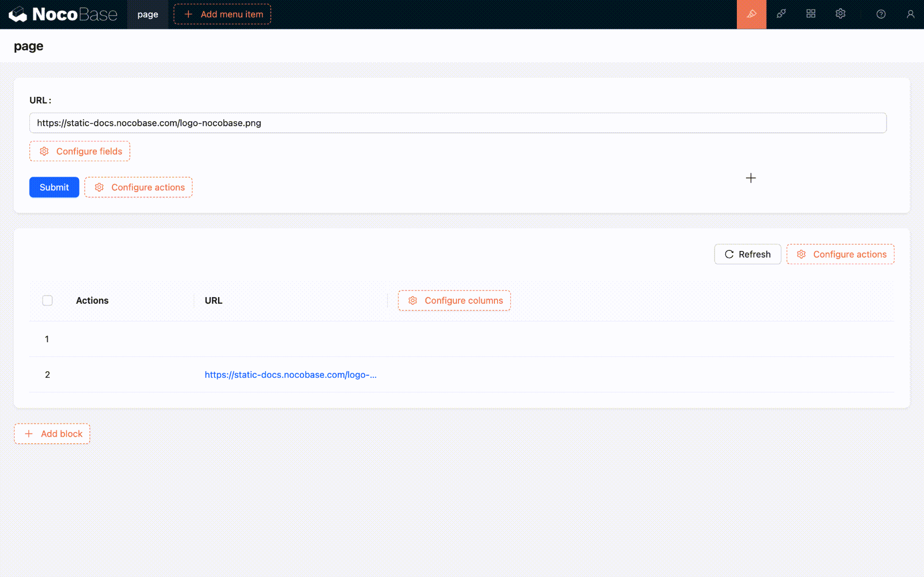This screenshot has width=924, height=577.
Task: Click Add menu item
Action: coord(222,14)
